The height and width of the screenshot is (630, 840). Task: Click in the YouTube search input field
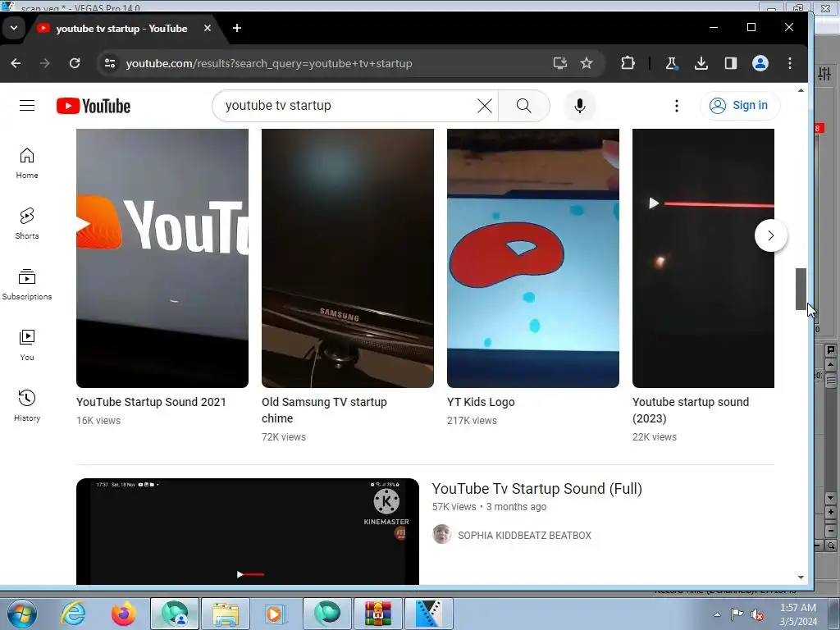pos(348,106)
